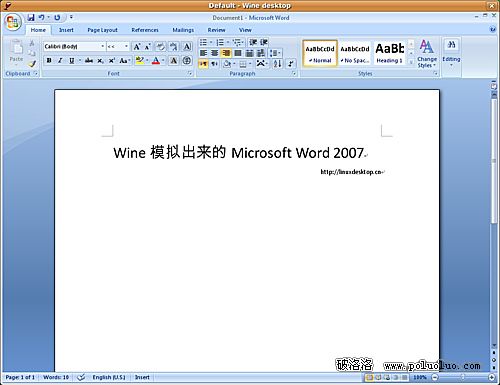Click the Shrink Font icon
The width and height of the screenshot is (500, 385).
147,47
